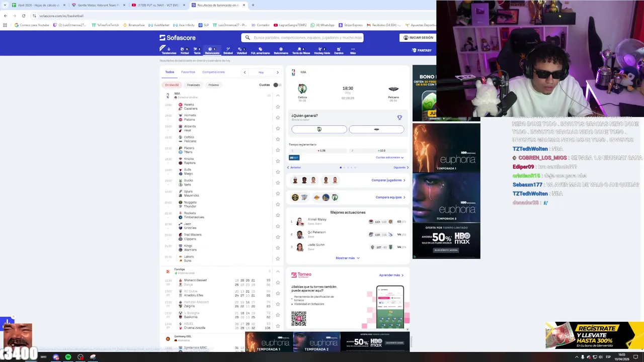Go to the previous day arrow

coord(245,72)
